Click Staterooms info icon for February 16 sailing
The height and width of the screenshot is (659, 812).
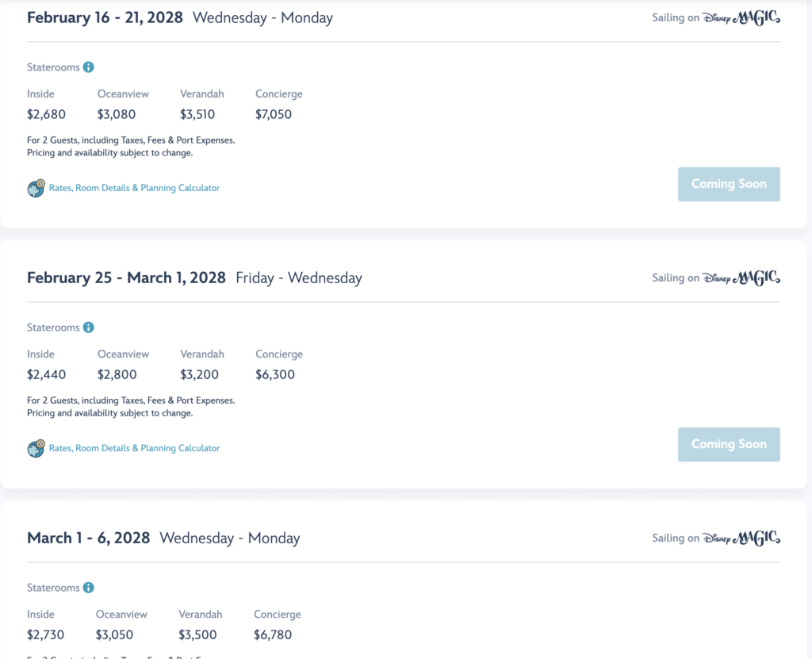tap(89, 67)
